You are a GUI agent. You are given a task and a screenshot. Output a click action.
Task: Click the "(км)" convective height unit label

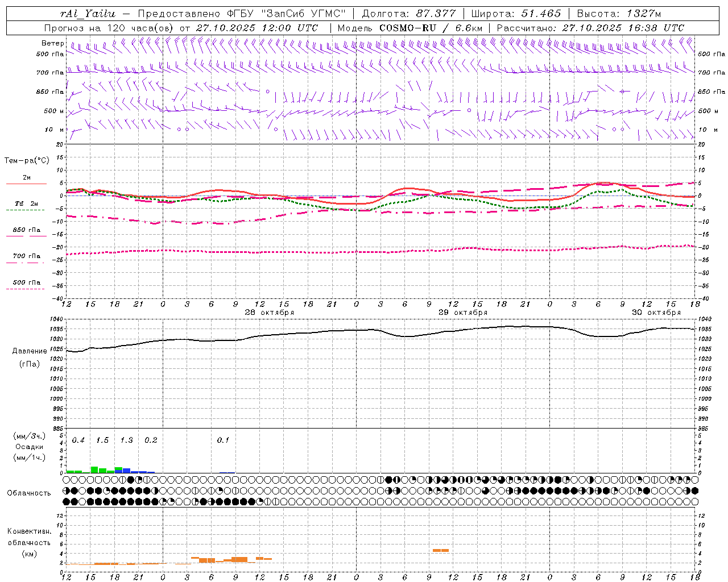tap(29, 554)
